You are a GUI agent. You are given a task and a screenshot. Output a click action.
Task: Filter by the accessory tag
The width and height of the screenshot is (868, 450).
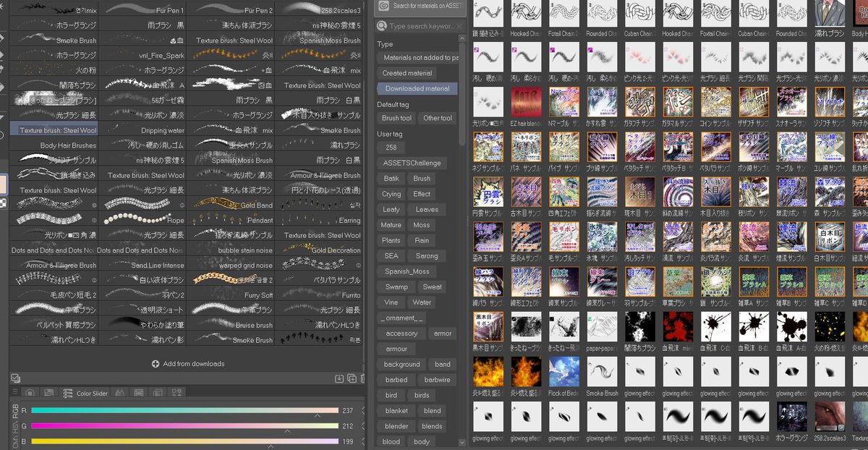click(x=401, y=334)
